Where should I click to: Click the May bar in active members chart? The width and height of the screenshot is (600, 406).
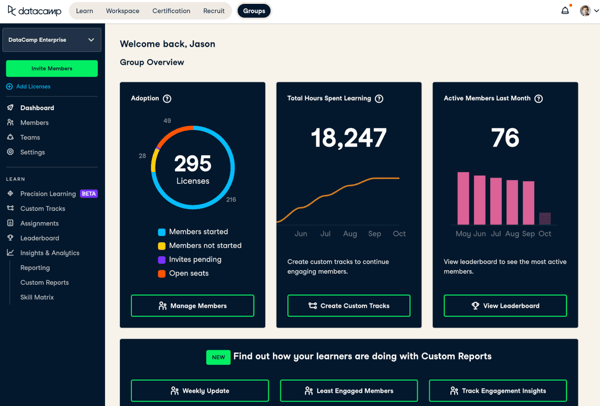[463, 198]
